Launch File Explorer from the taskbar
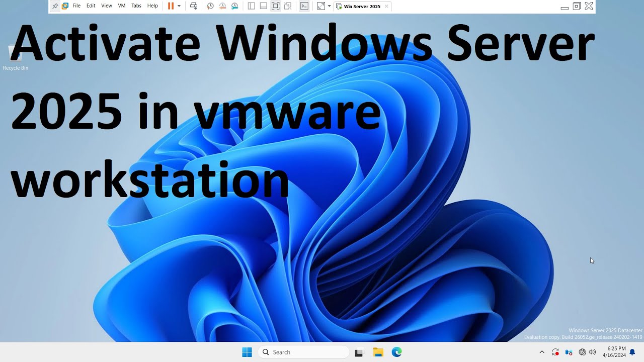The image size is (644, 362). tap(378, 352)
